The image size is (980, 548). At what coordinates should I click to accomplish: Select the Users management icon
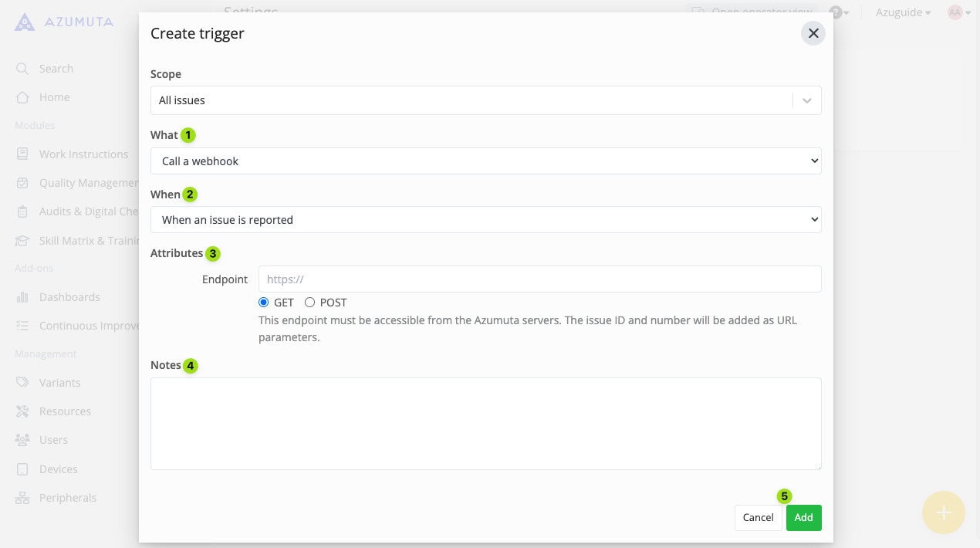coord(22,439)
